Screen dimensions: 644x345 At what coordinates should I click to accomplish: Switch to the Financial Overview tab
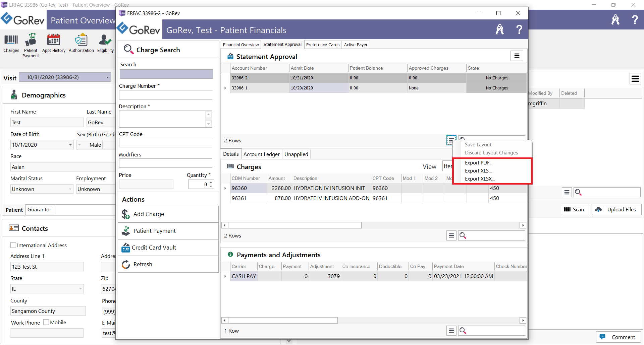click(x=241, y=45)
